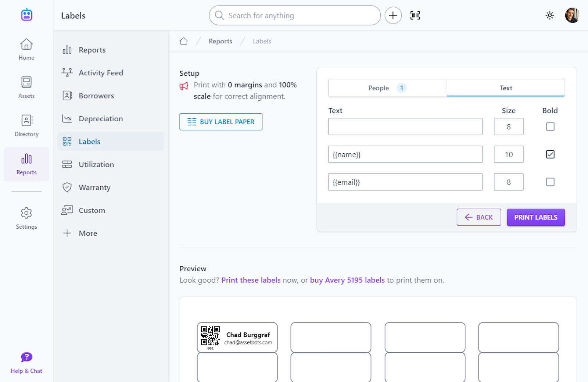The height and width of the screenshot is (382, 588).
Task: Click the AssetBots robot logo
Action: pos(26,15)
